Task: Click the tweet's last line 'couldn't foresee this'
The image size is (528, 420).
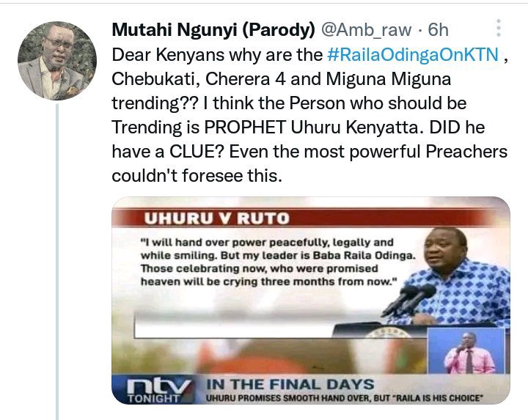Action: pos(197,176)
